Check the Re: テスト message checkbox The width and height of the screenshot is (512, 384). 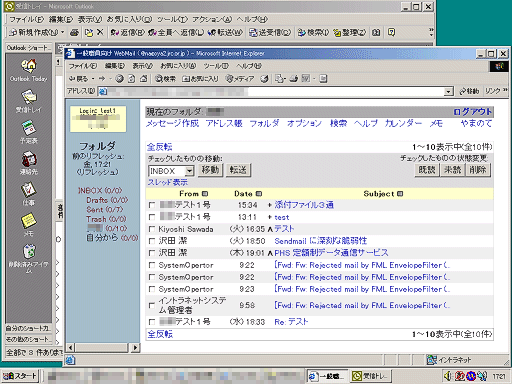tap(152, 322)
